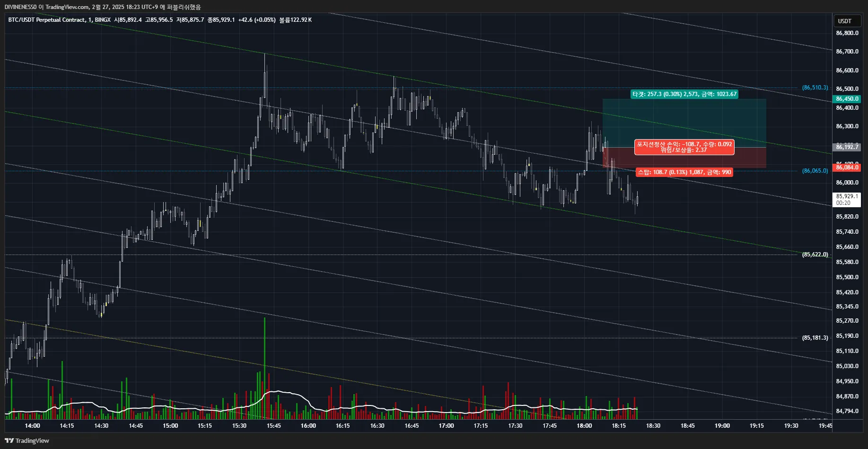This screenshot has width=868, height=449.
Task: Click the 17:30 time axis label
Action: pyautogui.click(x=516, y=426)
